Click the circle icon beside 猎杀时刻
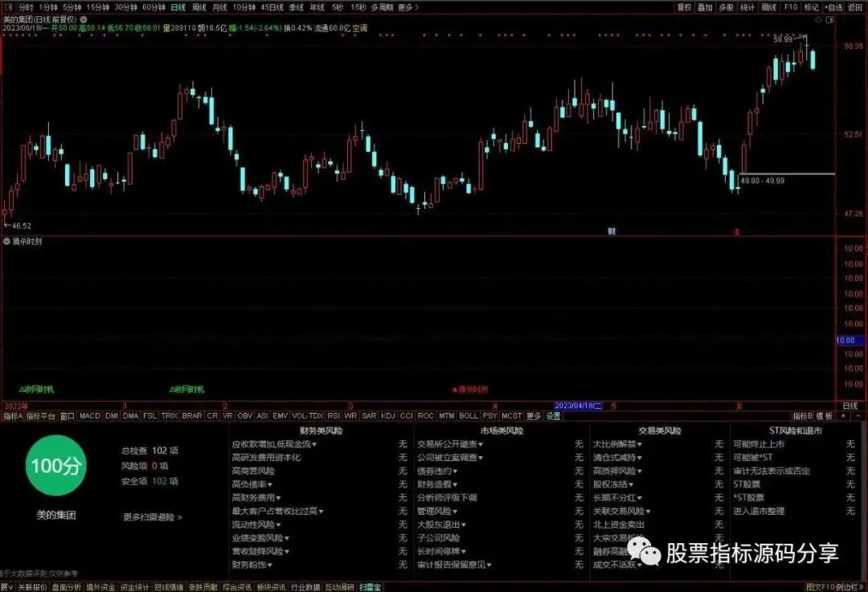Screen dimensions: 868x592 [x=6, y=241]
